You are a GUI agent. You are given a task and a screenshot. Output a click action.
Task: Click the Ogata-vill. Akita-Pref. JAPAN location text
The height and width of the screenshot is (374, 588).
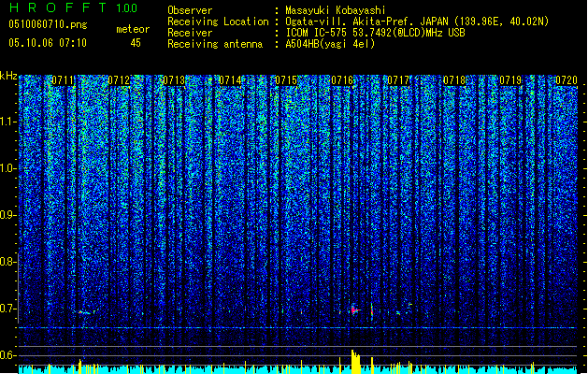click(x=417, y=22)
